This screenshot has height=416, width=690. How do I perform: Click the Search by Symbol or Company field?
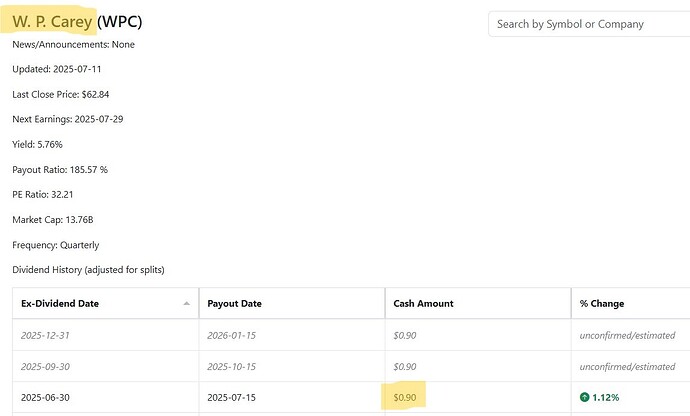589,24
